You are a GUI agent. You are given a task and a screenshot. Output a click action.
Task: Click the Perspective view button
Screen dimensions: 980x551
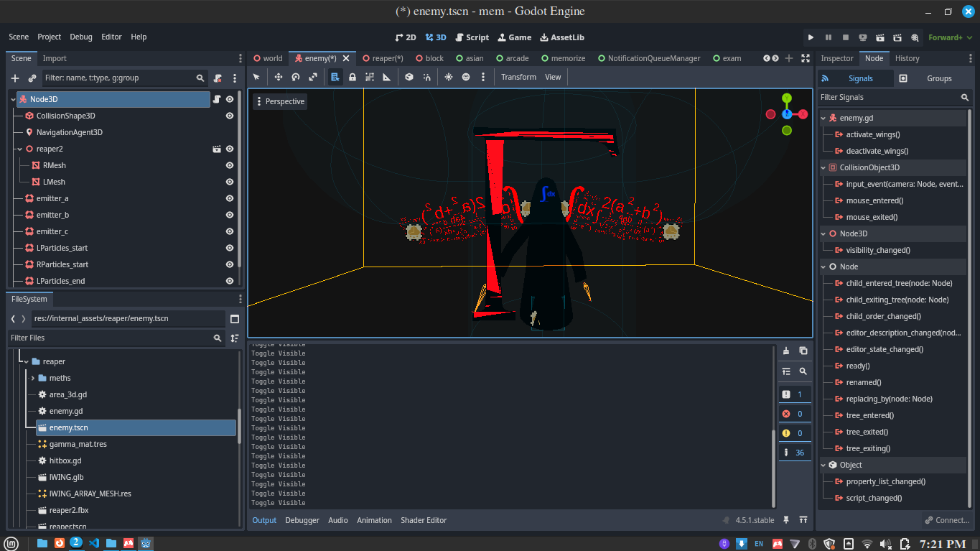pyautogui.click(x=279, y=101)
